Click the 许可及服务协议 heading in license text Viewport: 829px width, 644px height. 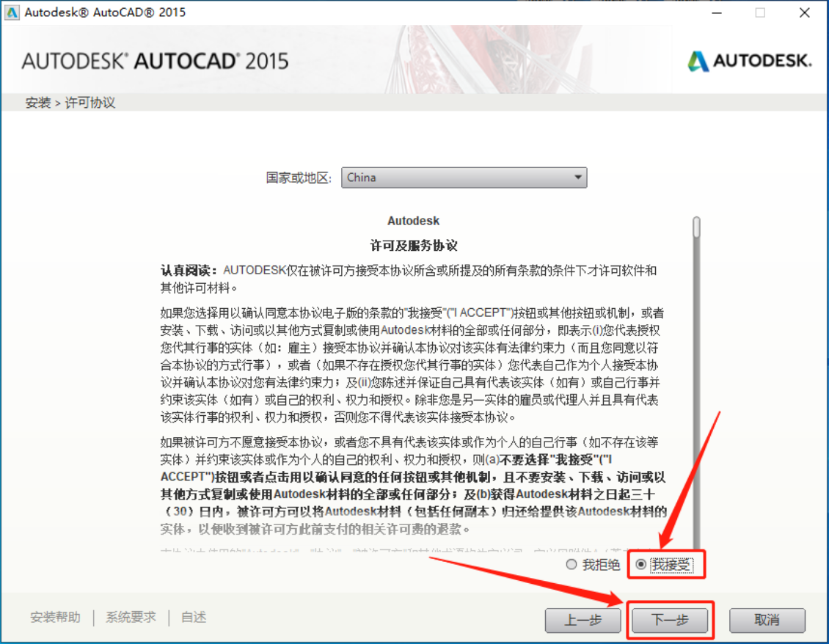tap(414, 245)
